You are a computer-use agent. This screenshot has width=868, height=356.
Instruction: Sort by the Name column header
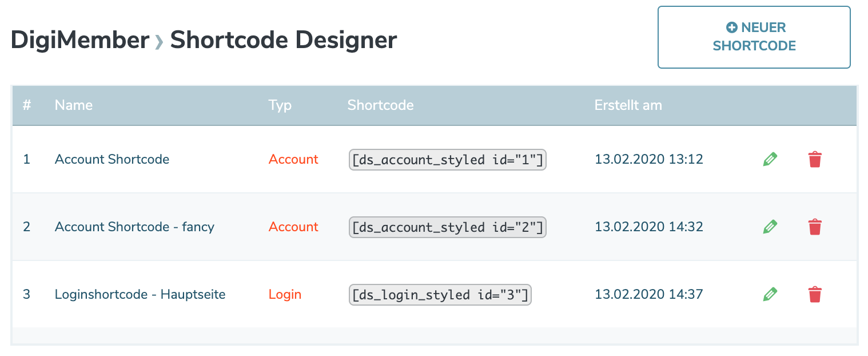[x=74, y=105]
